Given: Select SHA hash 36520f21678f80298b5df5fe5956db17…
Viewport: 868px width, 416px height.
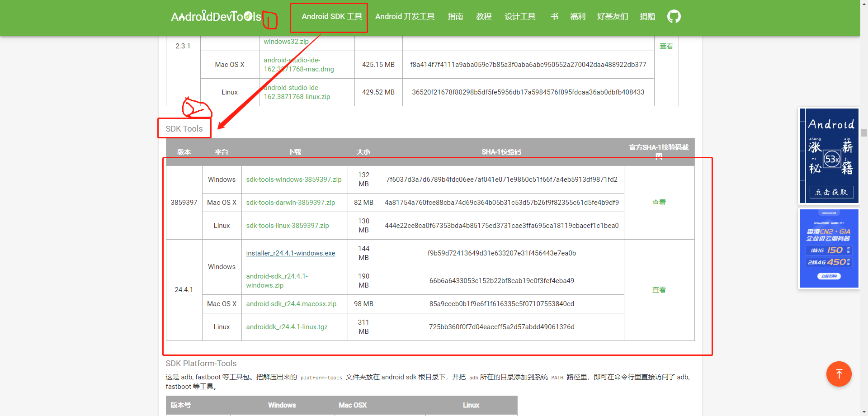Looking at the screenshot, I should click(x=528, y=92).
